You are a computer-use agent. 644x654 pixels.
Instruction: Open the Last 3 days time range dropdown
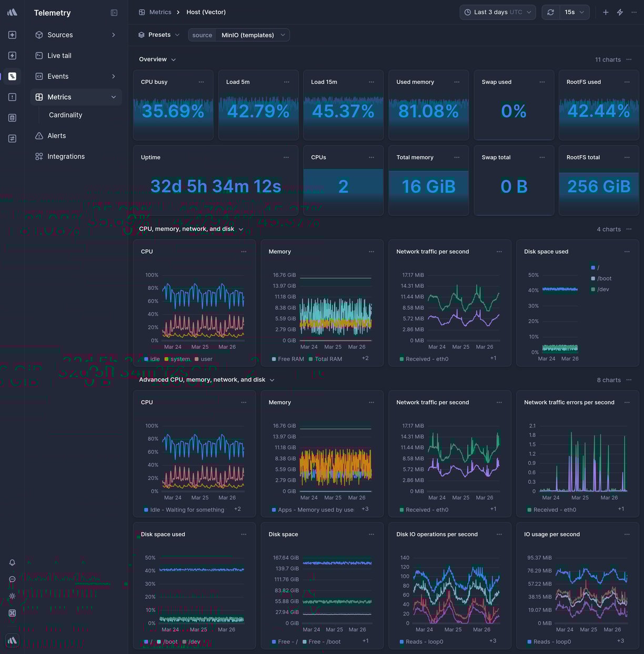pyautogui.click(x=497, y=12)
